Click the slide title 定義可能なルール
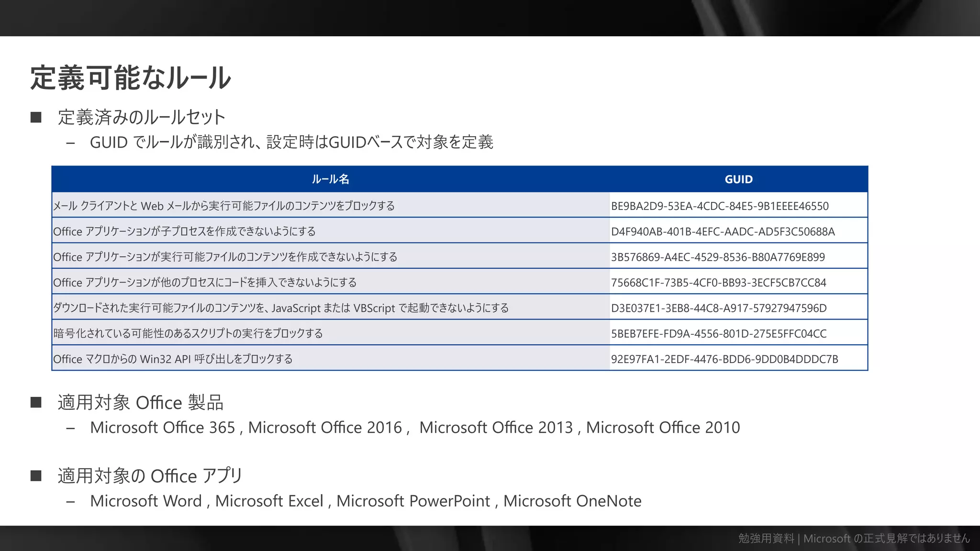The height and width of the screenshot is (551, 980). click(x=131, y=78)
